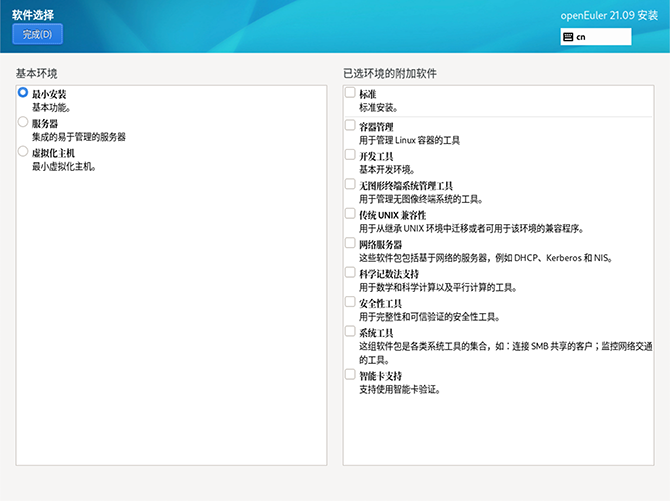Click 用于完整性和可信验证的安全性工具。 text
670x501 pixels.
click(x=430, y=317)
